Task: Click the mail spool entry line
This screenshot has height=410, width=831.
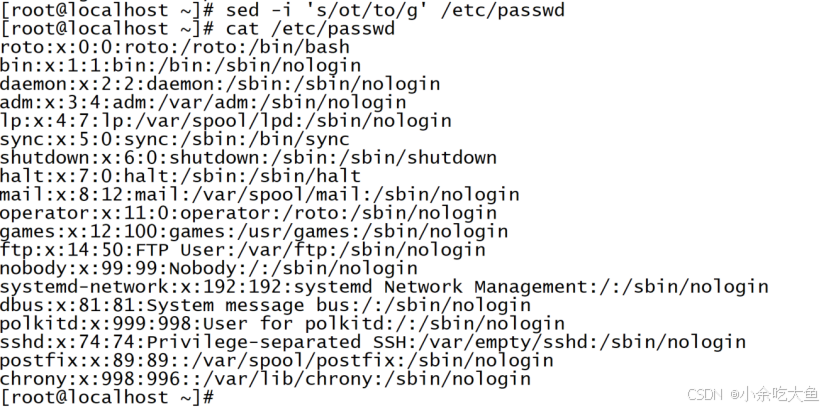Action: (x=260, y=194)
